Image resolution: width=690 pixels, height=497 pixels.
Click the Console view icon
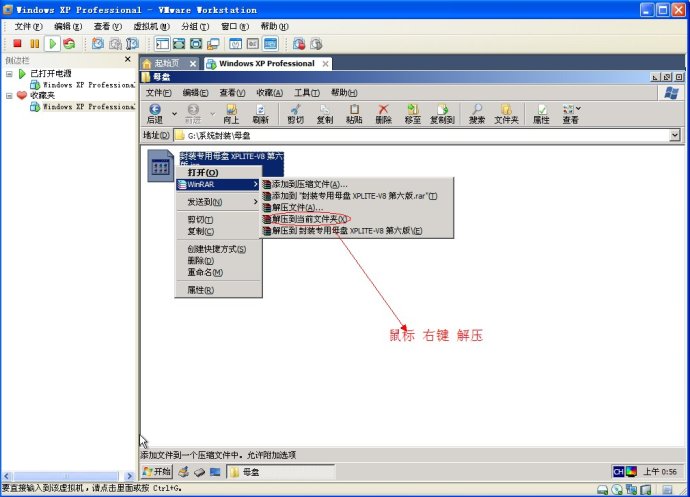click(270, 44)
